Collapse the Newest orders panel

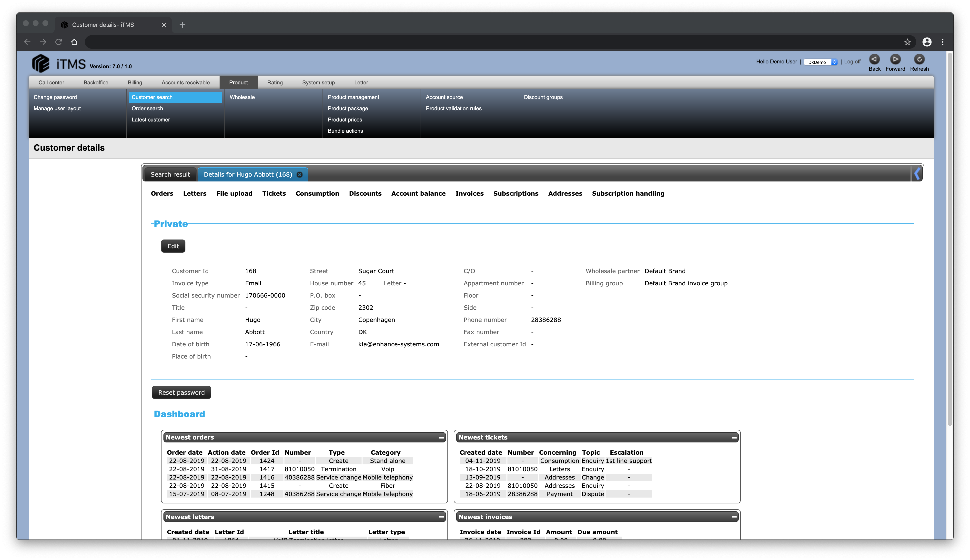(x=441, y=437)
